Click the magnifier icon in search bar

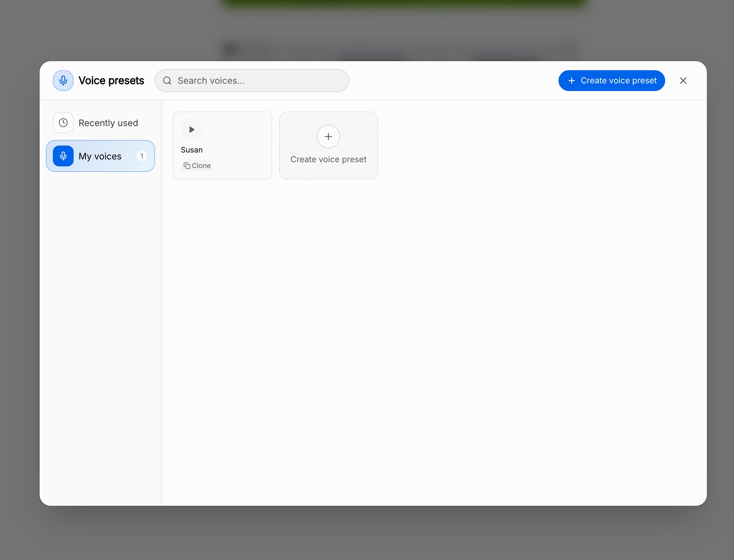click(167, 81)
